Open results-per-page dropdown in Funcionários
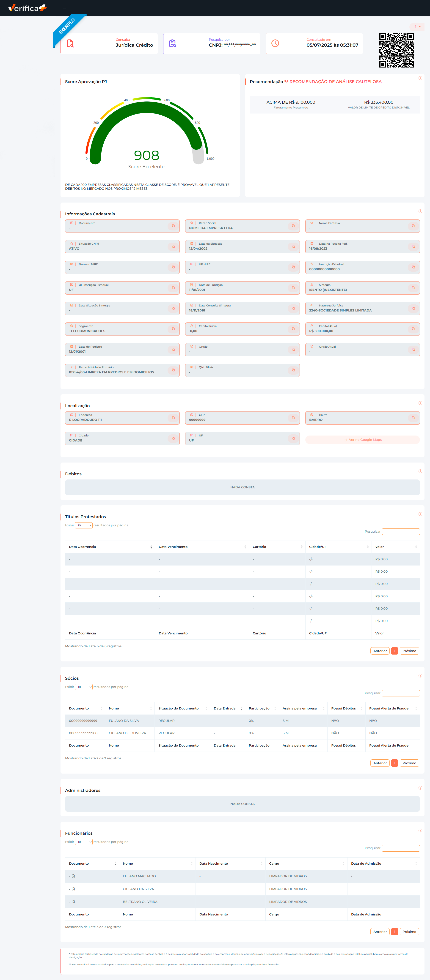This screenshot has width=430, height=980. pos(84,842)
